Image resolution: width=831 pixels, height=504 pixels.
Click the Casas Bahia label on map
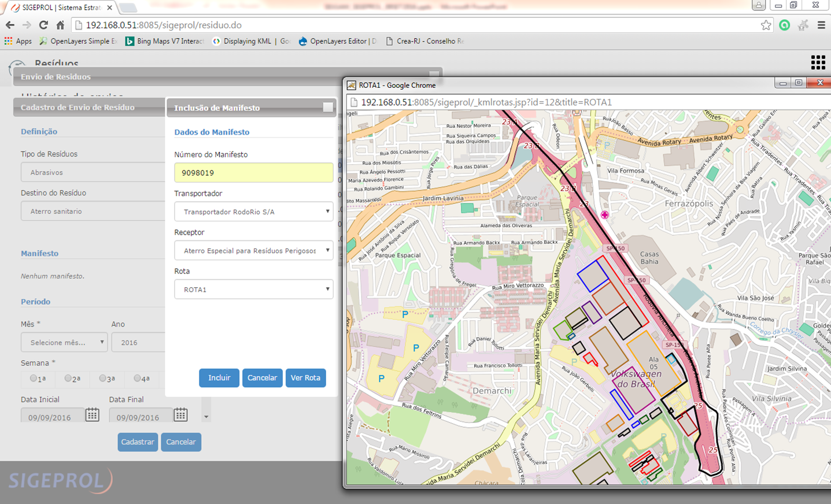click(649, 258)
